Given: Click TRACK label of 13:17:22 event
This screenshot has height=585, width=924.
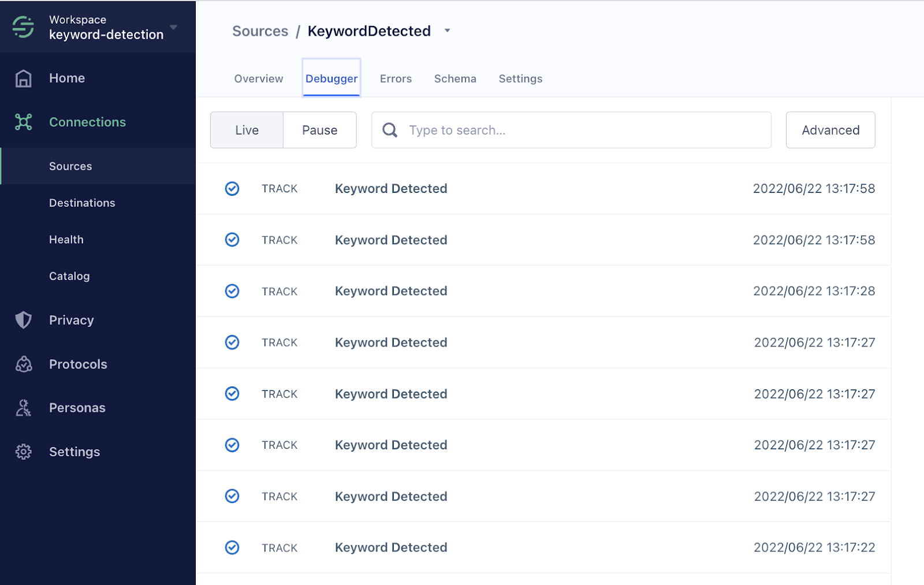Looking at the screenshot, I should click(280, 548).
